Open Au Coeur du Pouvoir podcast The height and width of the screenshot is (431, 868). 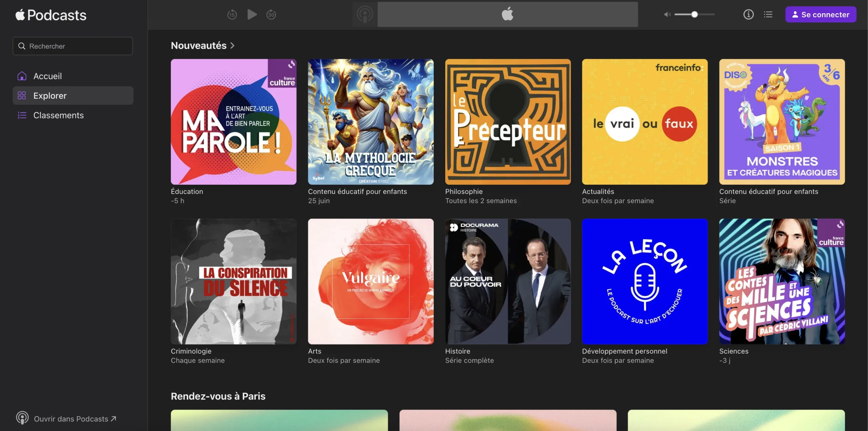(x=508, y=281)
